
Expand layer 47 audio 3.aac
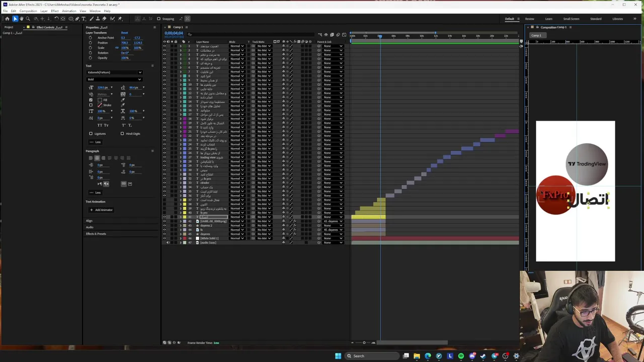tap(181, 243)
